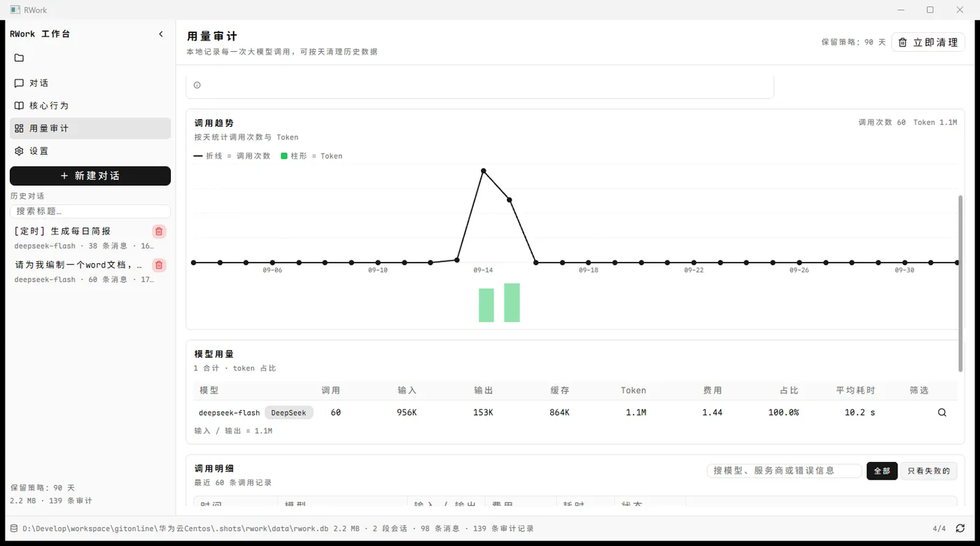
Task: Open 设置 settings page
Action: coord(90,151)
